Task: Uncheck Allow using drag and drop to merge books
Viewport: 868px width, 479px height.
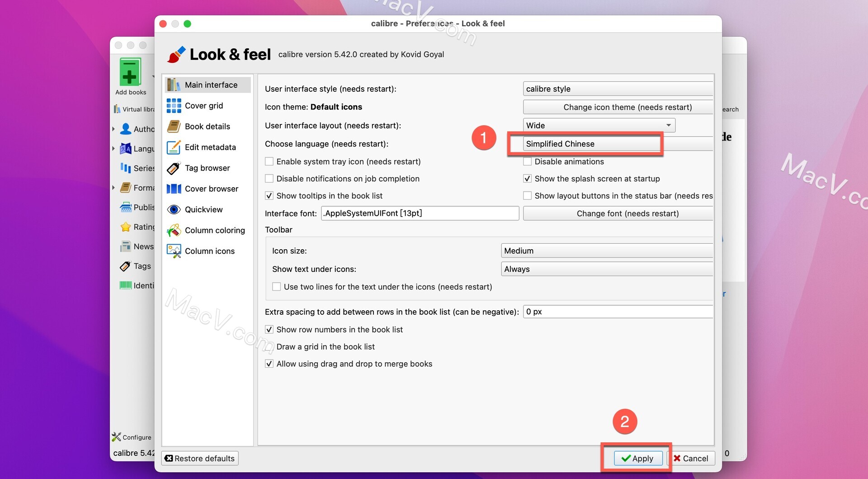Action: (269, 364)
